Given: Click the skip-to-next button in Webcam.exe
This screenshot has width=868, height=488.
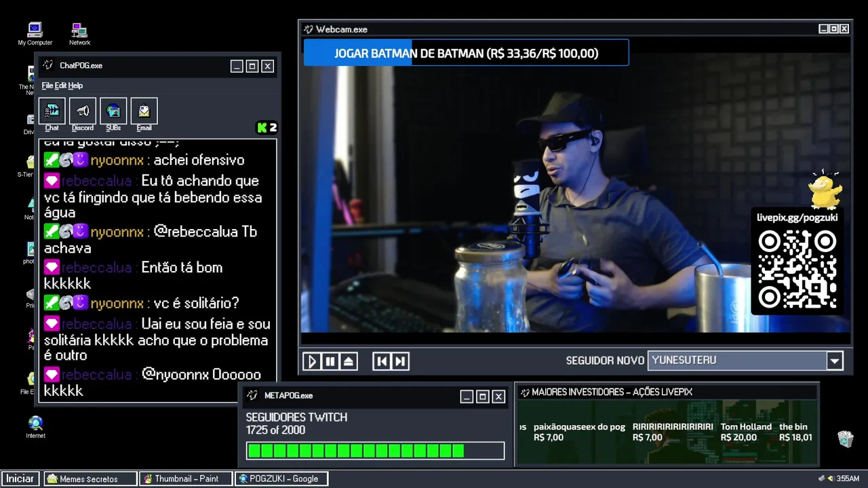Looking at the screenshot, I should (400, 361).
